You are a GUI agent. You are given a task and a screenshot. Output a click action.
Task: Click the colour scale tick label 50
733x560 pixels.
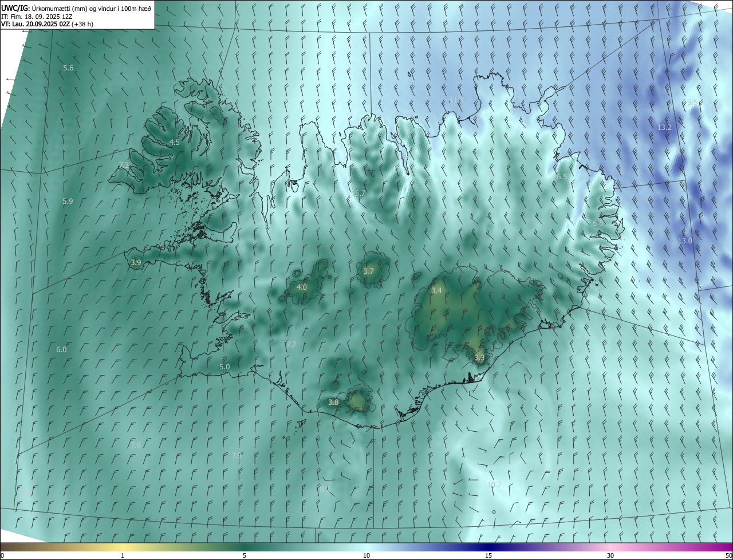[x=728, y=555]
